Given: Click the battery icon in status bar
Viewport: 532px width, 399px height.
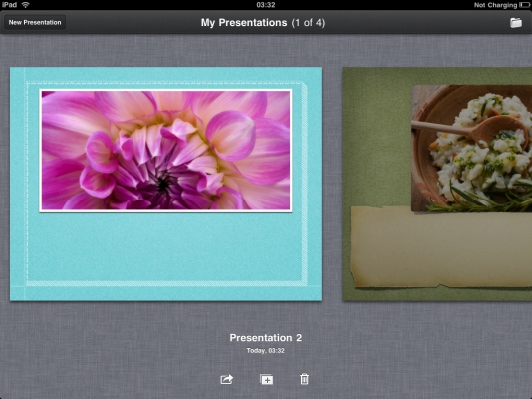Looking at the screenshot, I should pyautogui.click(x=525, y=5).
